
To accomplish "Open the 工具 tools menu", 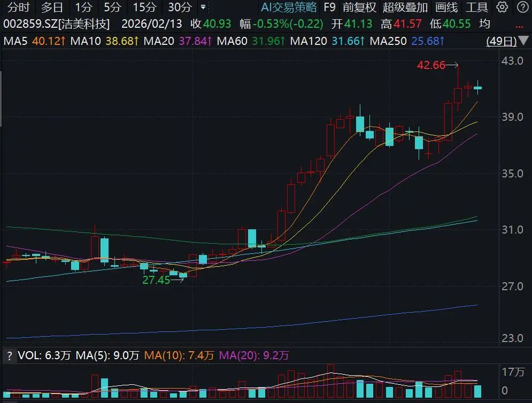I will [477, 7].
